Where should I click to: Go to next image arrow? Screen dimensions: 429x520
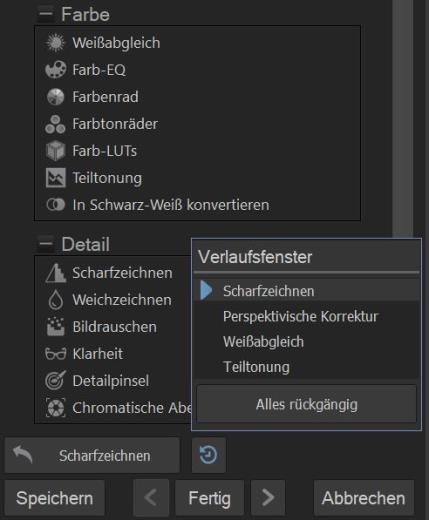pos(268,498)
